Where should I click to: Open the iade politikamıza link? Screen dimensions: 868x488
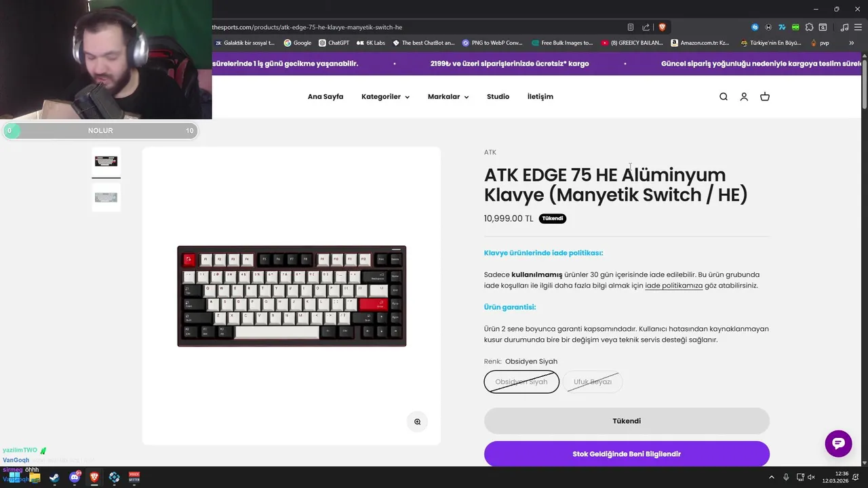point(673,286)
